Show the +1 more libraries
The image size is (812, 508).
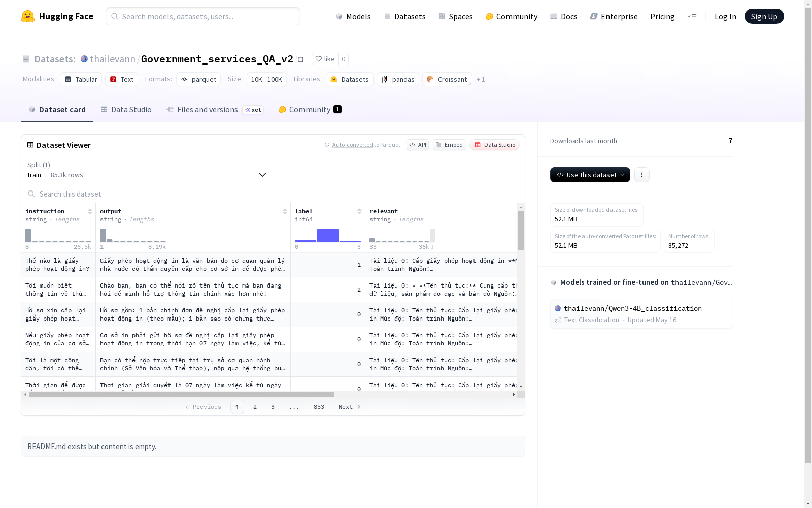(481, 79)
